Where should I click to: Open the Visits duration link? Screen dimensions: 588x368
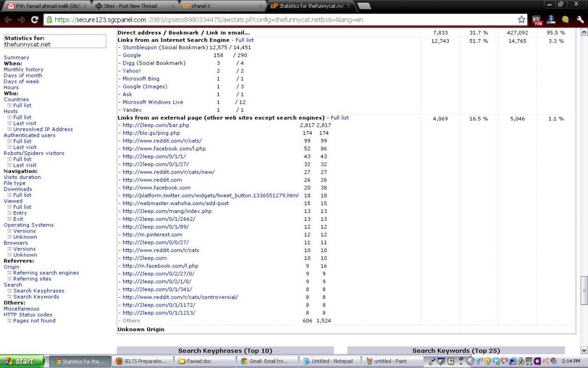click(22, 177)
